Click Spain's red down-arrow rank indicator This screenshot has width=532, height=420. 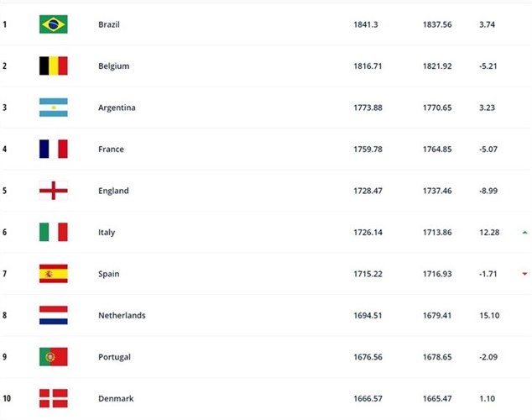click(x=524, y=274)
